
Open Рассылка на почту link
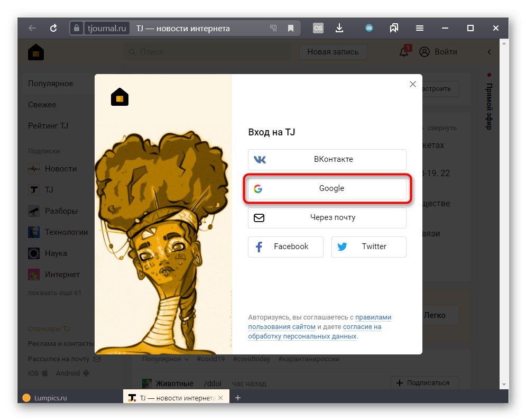coord(59,359)
